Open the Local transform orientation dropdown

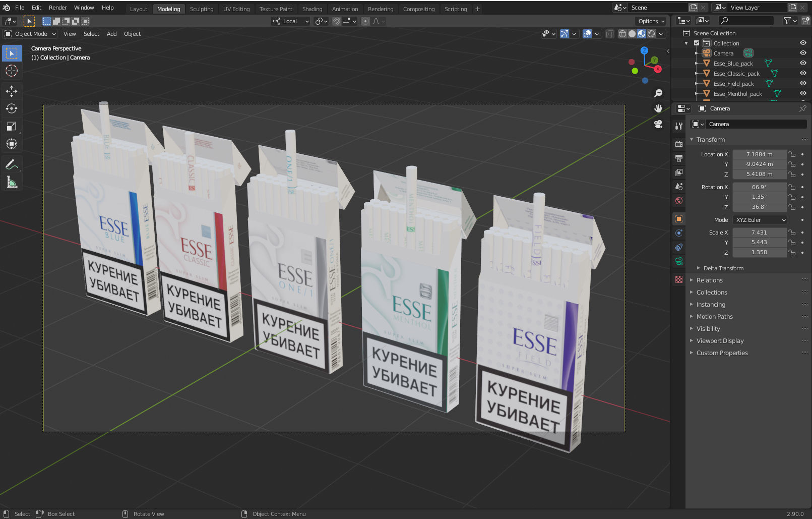(x=290, y=21)
